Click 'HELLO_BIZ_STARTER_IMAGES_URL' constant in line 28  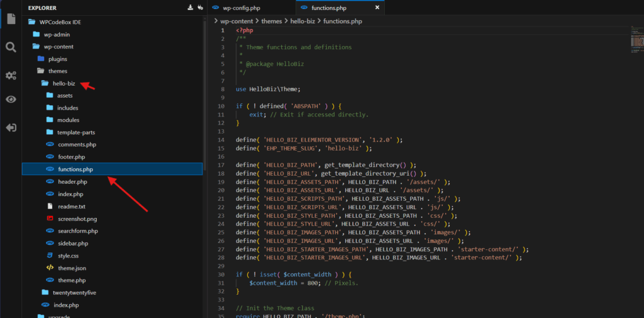click(314, 258)
